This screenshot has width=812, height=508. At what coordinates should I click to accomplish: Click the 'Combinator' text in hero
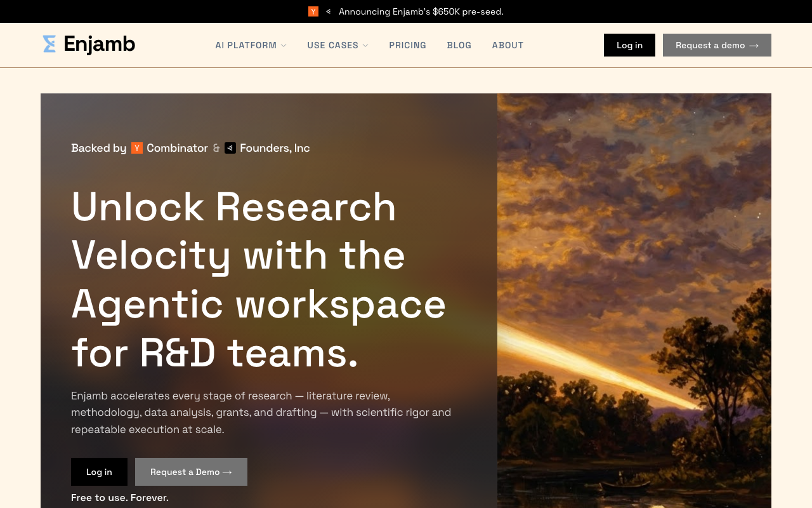pos(177,148)
